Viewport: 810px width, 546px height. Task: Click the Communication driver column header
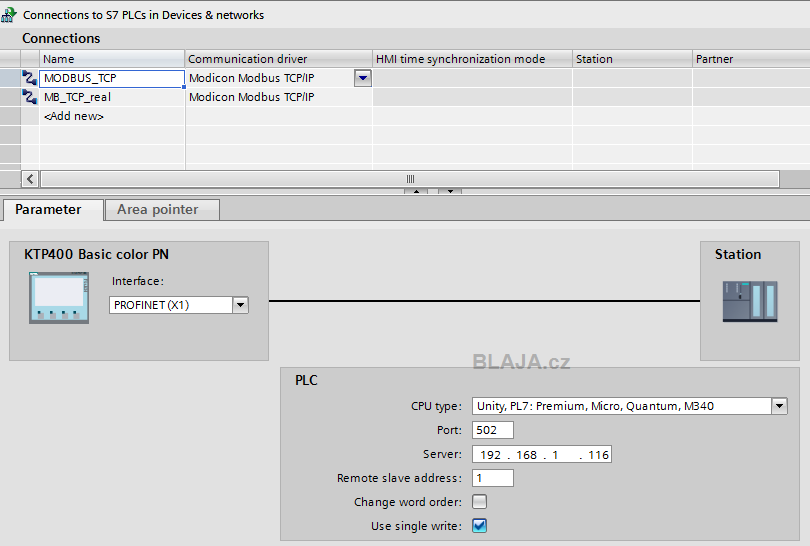click(279, 59)
